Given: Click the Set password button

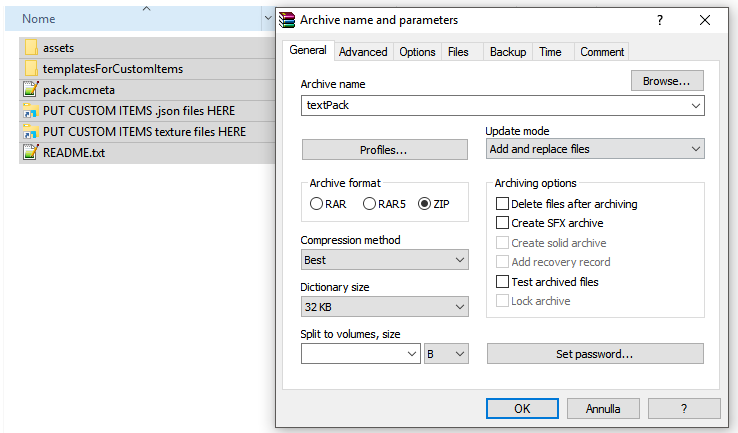Looking at the screenshot, I should click(595, 354).
